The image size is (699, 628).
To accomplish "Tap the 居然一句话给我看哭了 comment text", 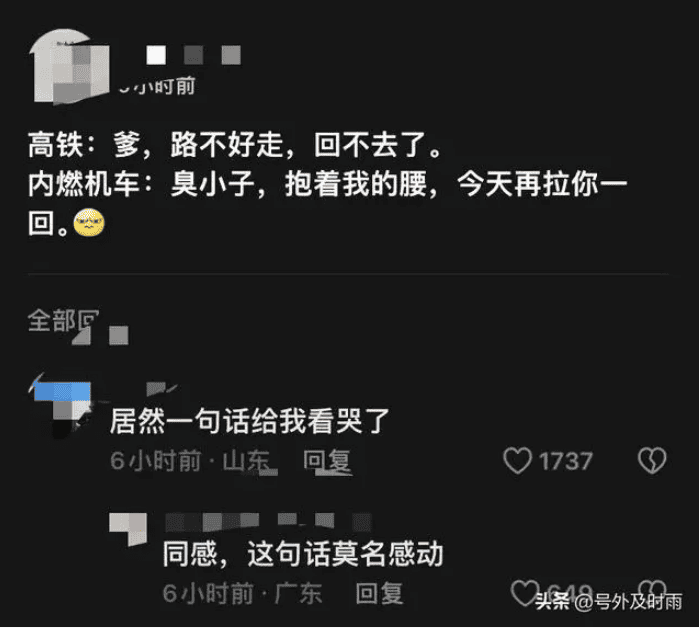I will tap(250, 421).
